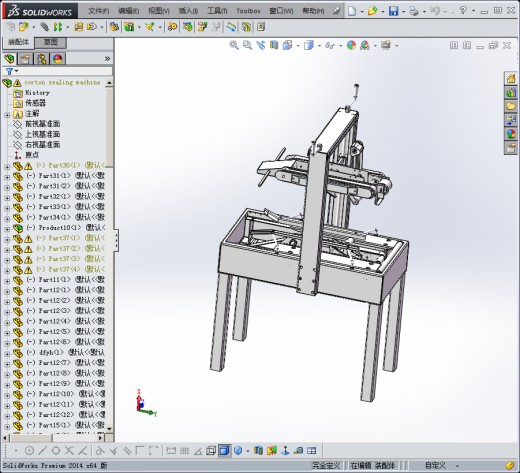Click the tree panel vertical scrollbar down arrow

[109, 429]
